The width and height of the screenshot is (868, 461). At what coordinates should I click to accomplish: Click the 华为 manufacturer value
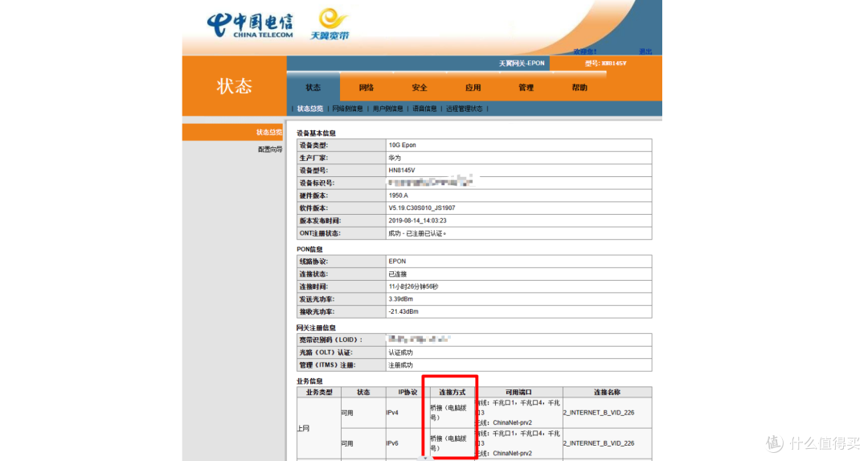click(395, 158)
